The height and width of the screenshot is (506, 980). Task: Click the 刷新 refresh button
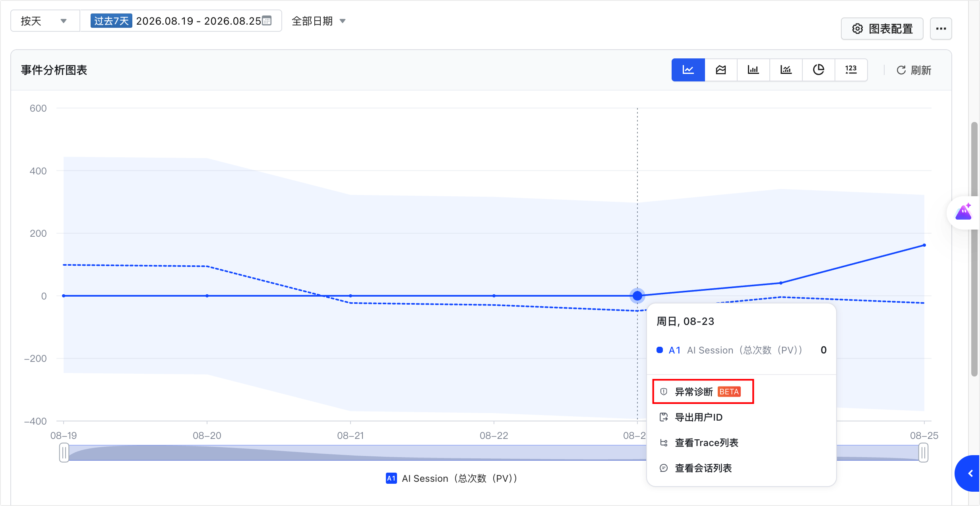(914, 70)
